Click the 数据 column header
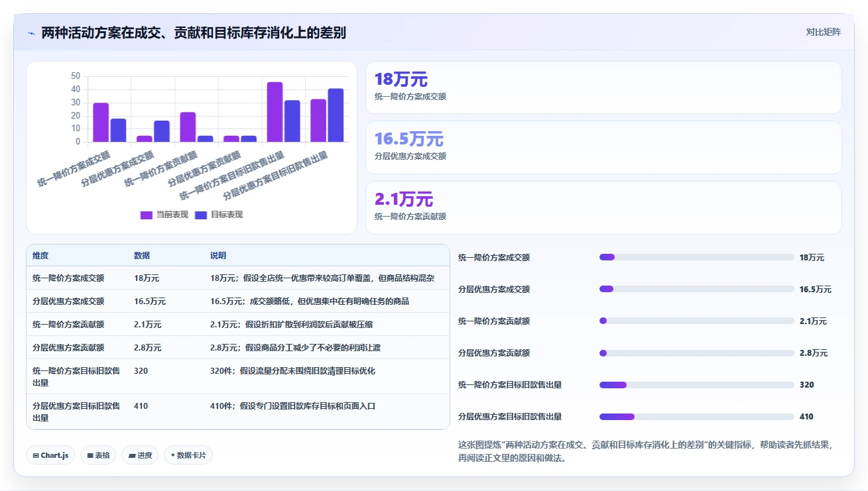The image size is (868, 491). 142,256
